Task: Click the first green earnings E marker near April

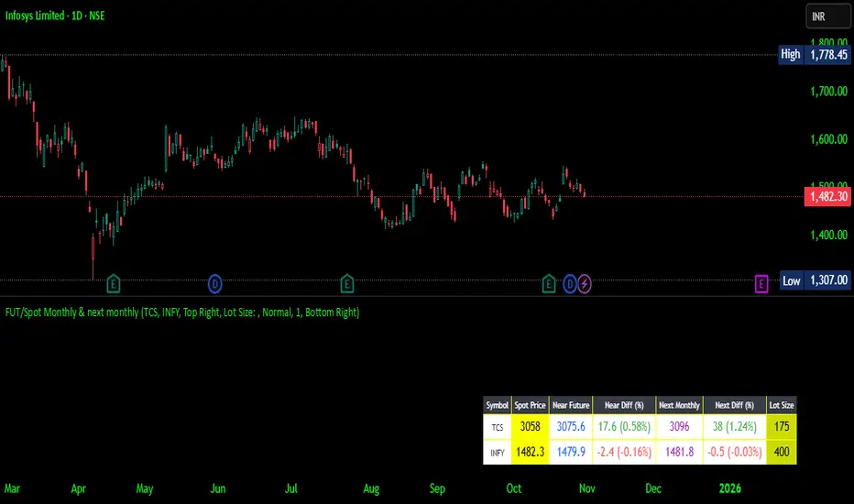Action: point(114,283)
